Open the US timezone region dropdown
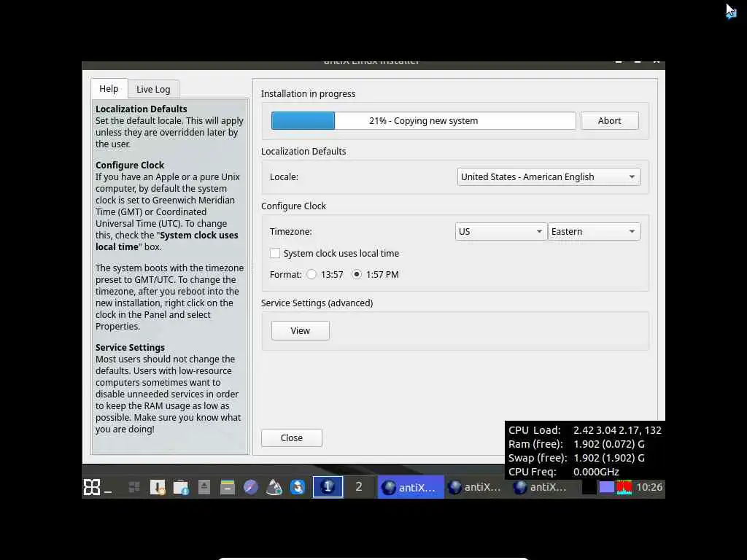Image resolution: width=747 pixels, height=560 pixels. coord(500,231)
